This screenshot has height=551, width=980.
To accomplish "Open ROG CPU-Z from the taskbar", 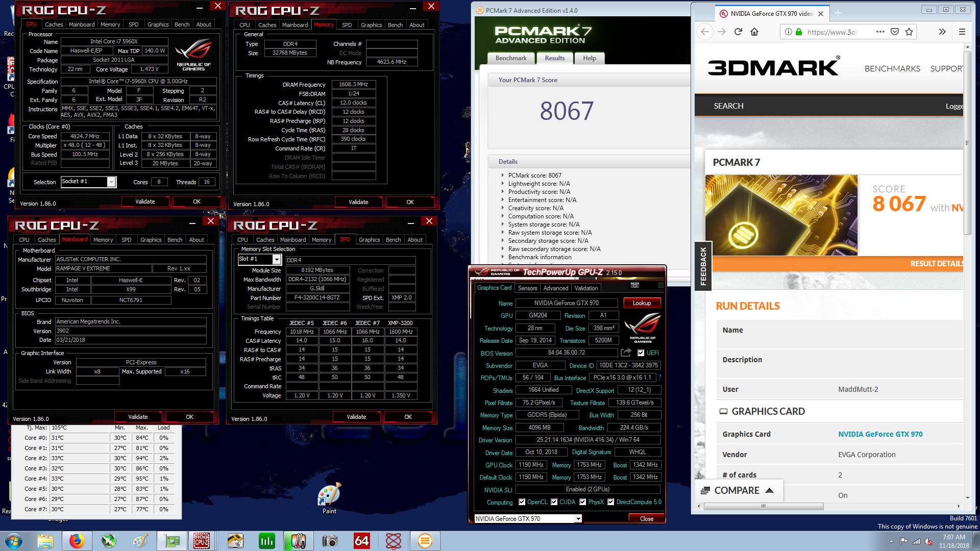I will tap(201, 541).
